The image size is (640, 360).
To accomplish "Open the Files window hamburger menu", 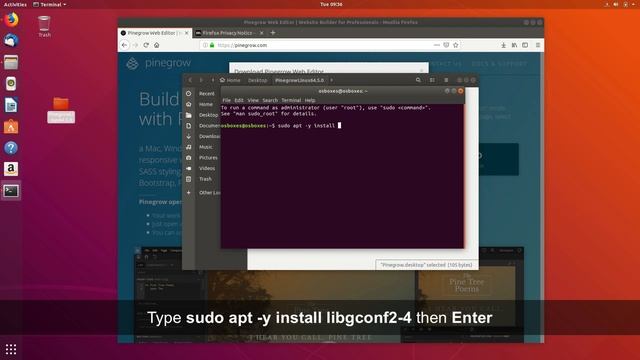I will [x=446, y=80].
